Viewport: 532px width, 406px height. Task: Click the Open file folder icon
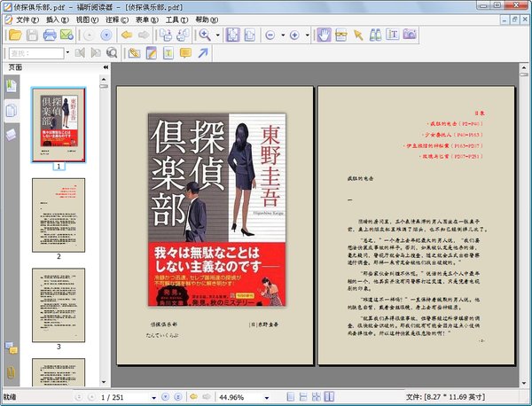pyautogui.click(x=14, y=35)
